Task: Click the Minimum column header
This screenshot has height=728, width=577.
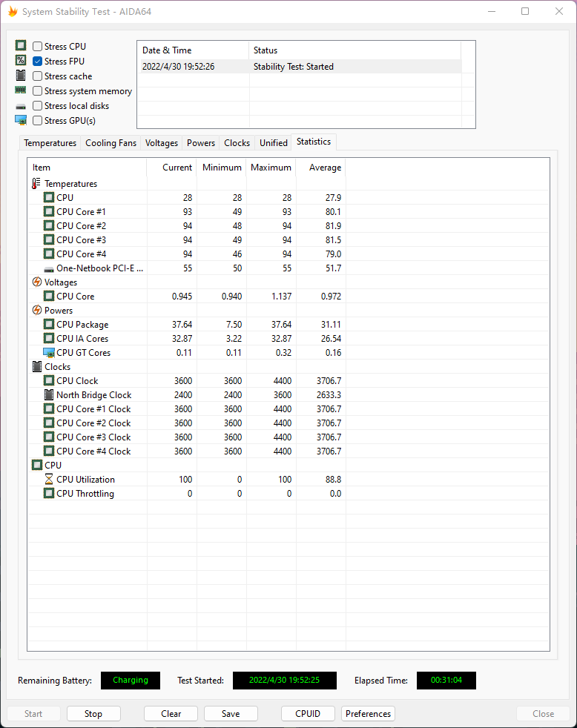Action: [222, 168]
